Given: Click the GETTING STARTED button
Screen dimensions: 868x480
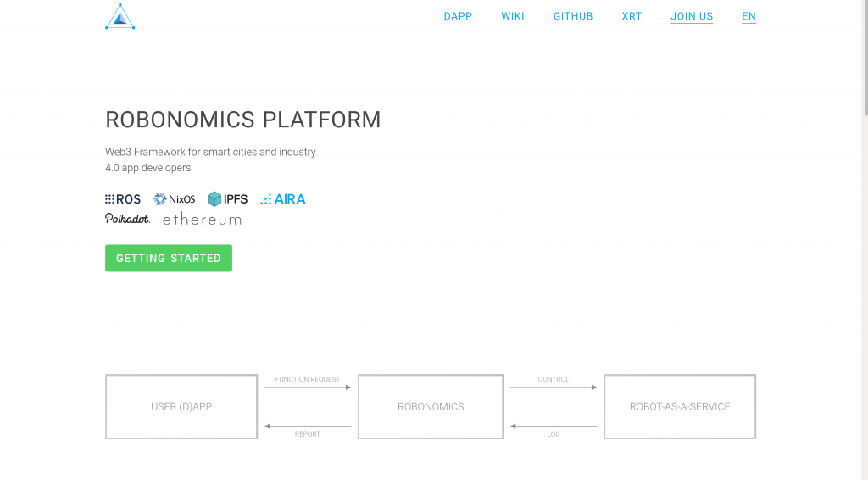Looking at the screenshot, I should pyautogui.click(x=169, y=258).
